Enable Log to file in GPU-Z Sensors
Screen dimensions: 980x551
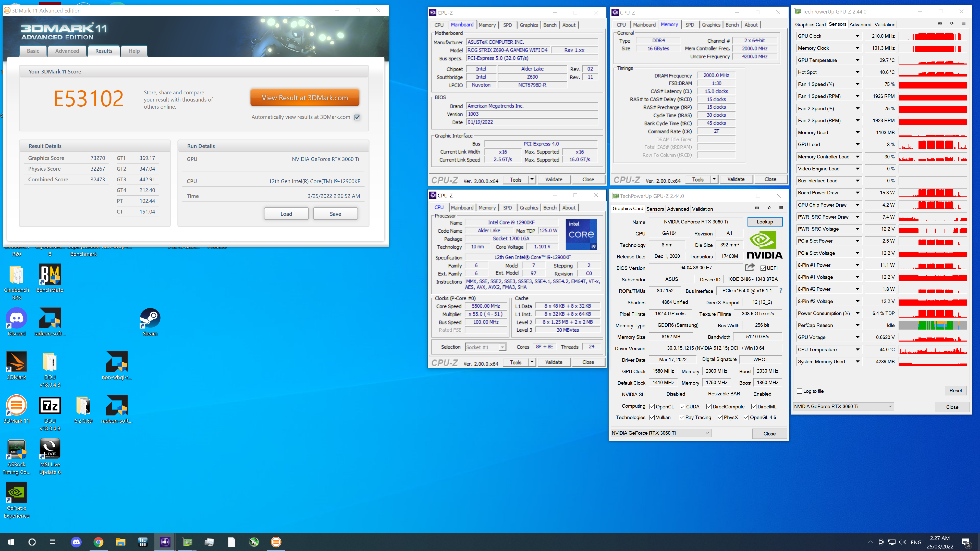click(x=800, y=391)
